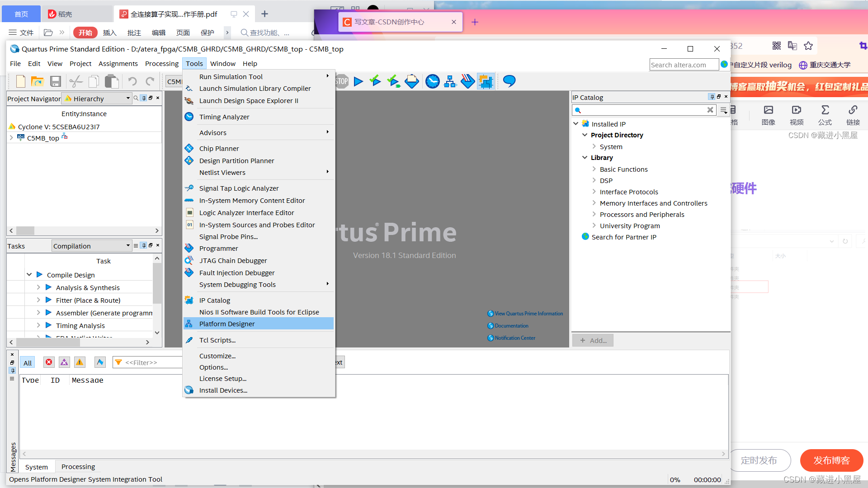Expand the Analysis & Synthesis task
The image size is (868, 488).
pos(38,287)
